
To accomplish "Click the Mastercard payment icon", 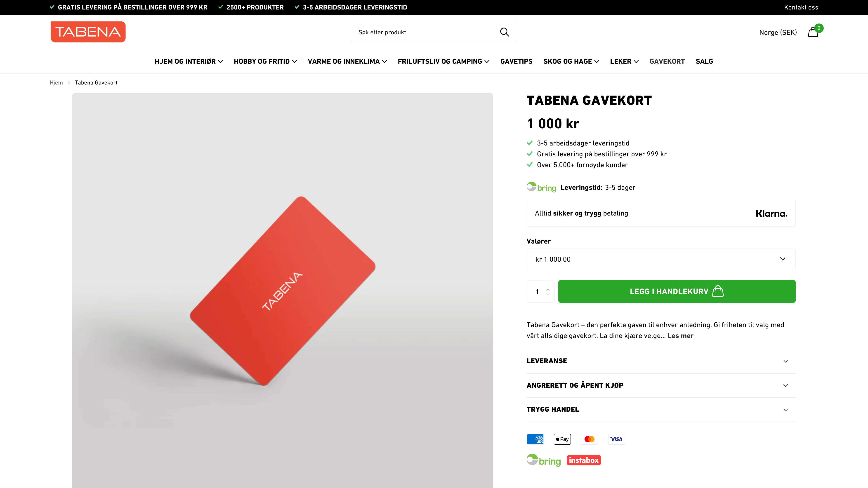I will (x=589, y=439).
